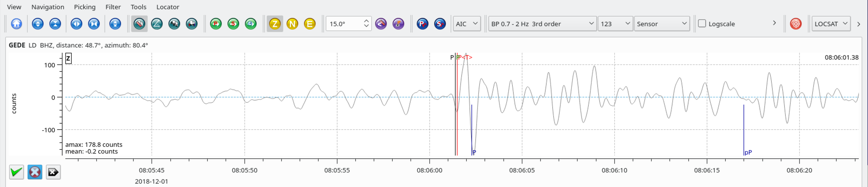Click the blue scale-amplitudes-to-fit icon
The image size is (868, 187).
pos(115,24)
